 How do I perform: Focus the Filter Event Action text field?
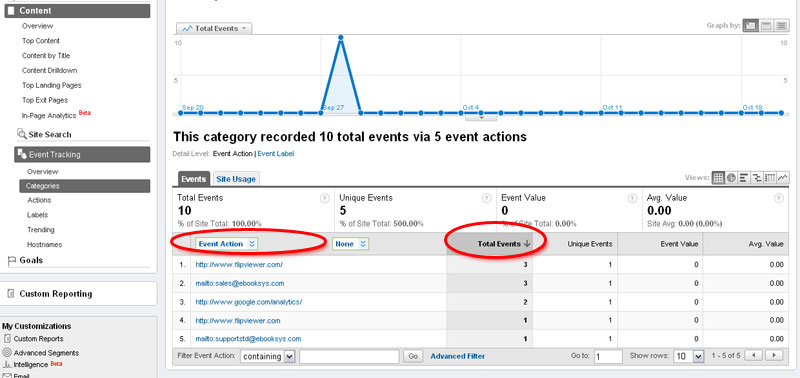click(x=349, y=356)
